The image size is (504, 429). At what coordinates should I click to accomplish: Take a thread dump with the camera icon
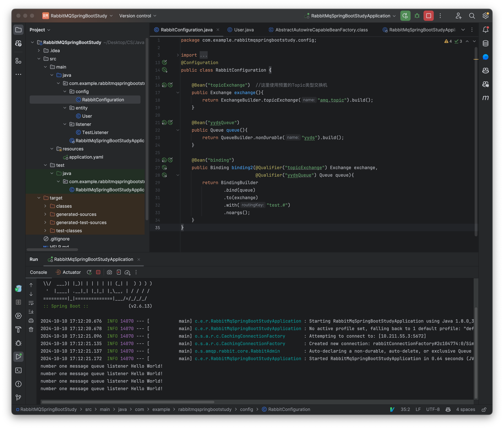coord(109,272)
